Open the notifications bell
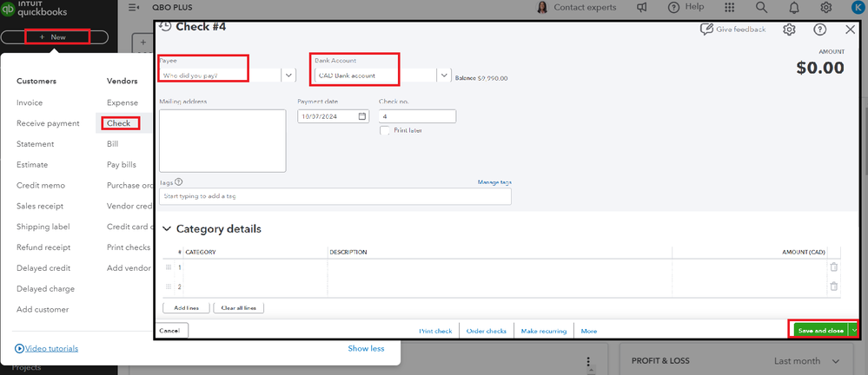This screenshot has width=868, height=375. (794, 7)
